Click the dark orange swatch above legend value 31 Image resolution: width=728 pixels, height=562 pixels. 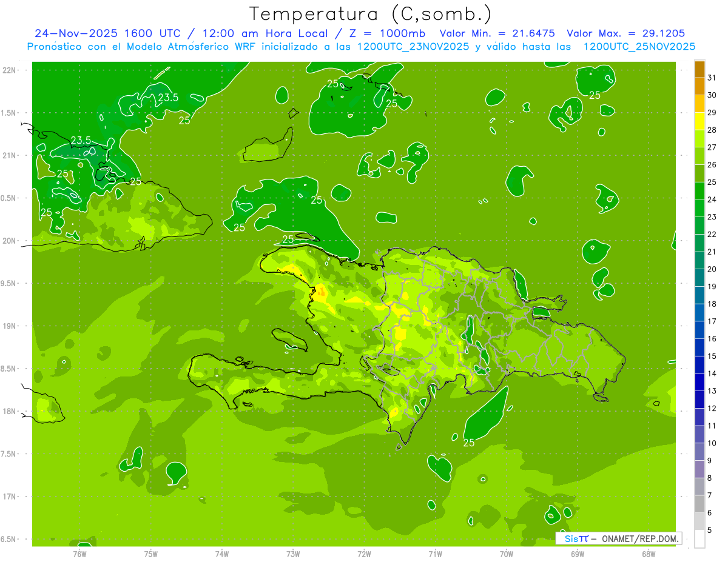pos(699,69)
